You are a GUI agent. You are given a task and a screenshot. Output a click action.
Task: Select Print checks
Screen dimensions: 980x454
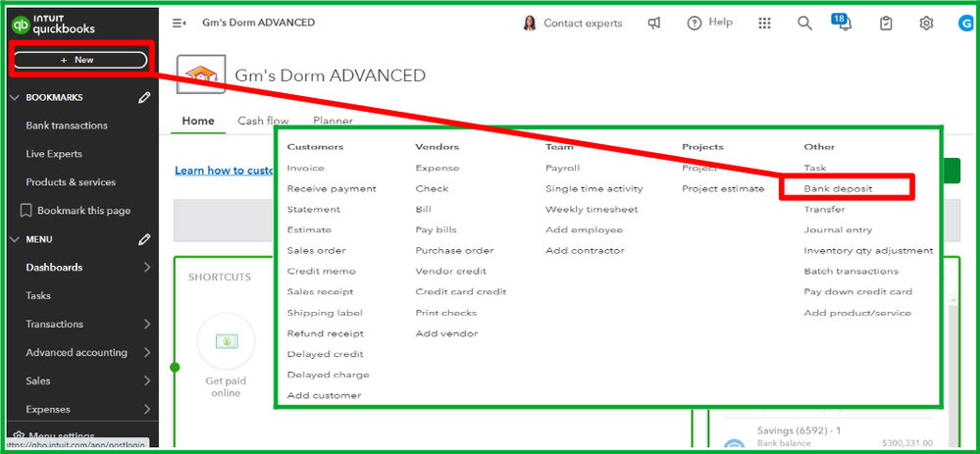pyautogui.click(x=446, y=313)
